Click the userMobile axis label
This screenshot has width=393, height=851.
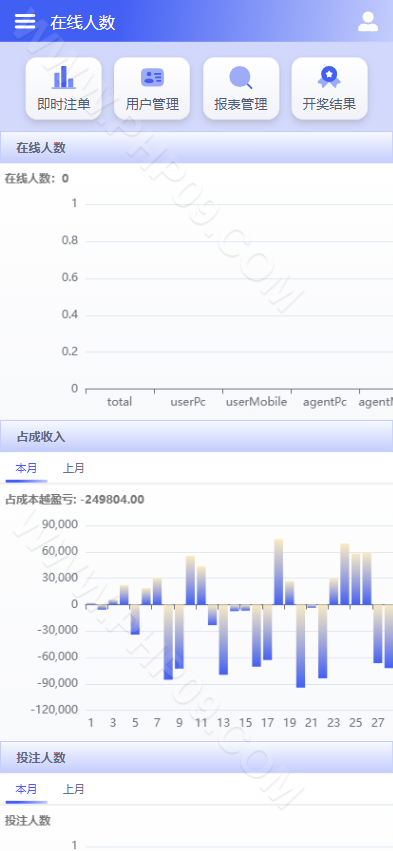point(256,402)
